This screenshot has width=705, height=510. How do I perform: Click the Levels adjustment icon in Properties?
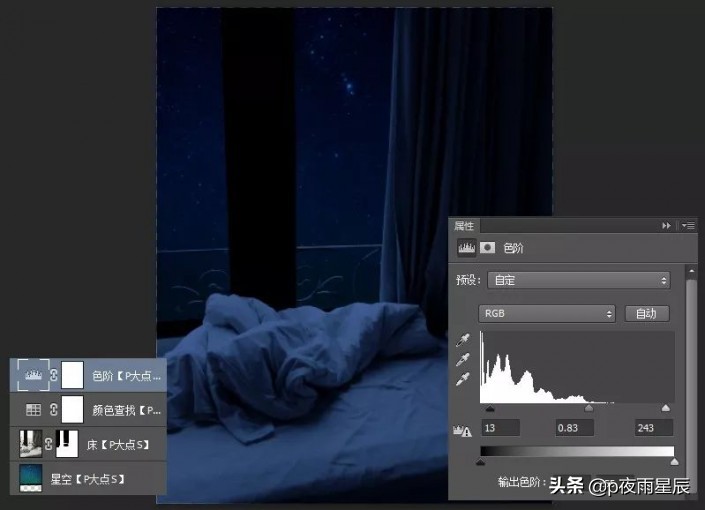coord(466,247)
